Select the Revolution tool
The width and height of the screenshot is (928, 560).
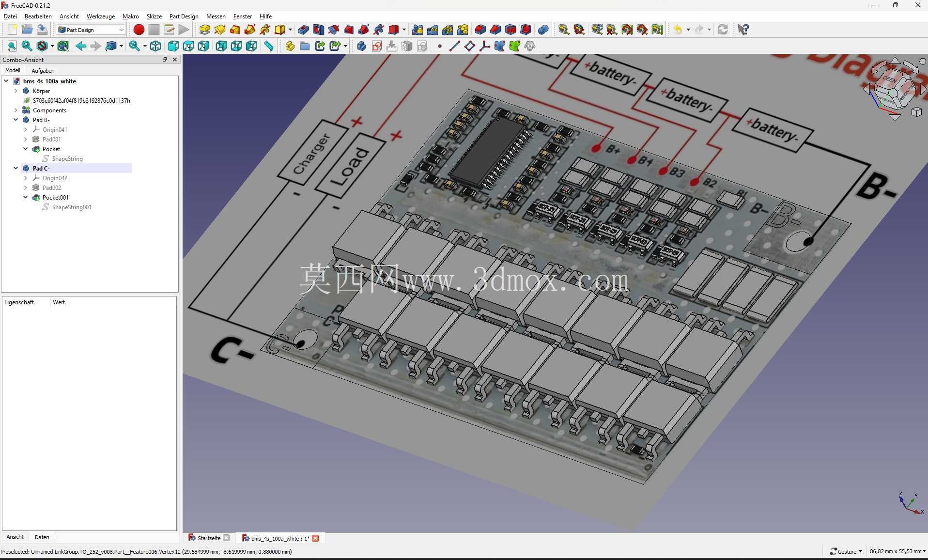[x=220, y=30]
